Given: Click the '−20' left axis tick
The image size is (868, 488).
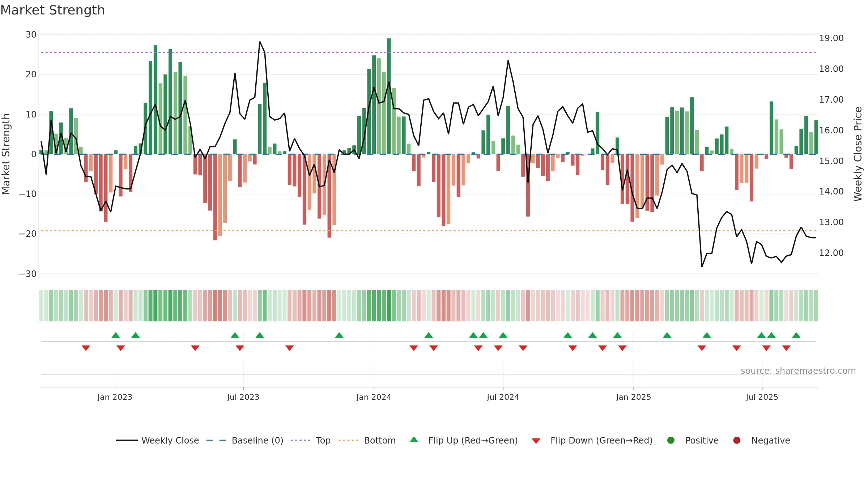Looking at the screenshot, I should pos(28,234).
